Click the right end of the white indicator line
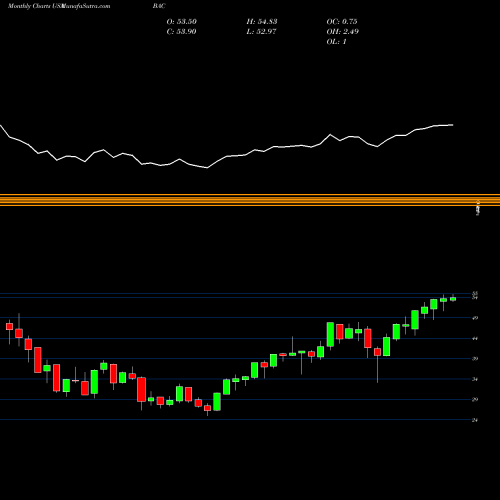The width and height of the screenshot is (500, 500). click(x=452, y=125)
